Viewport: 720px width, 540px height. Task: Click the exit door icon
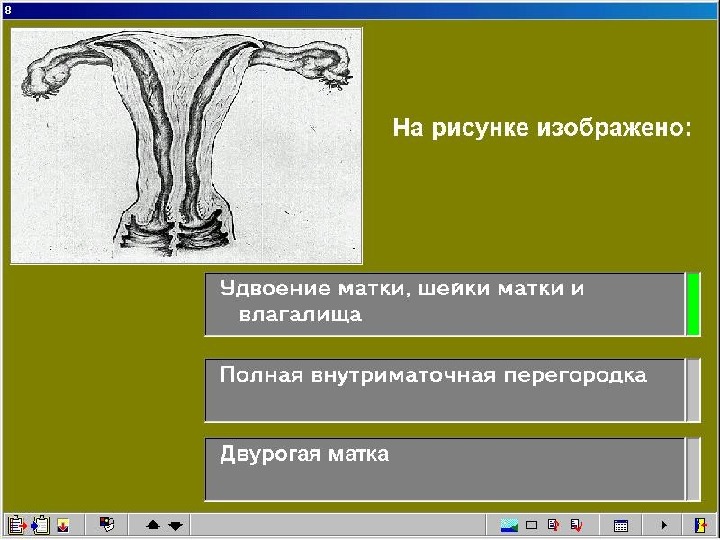[x=701, y=525]
